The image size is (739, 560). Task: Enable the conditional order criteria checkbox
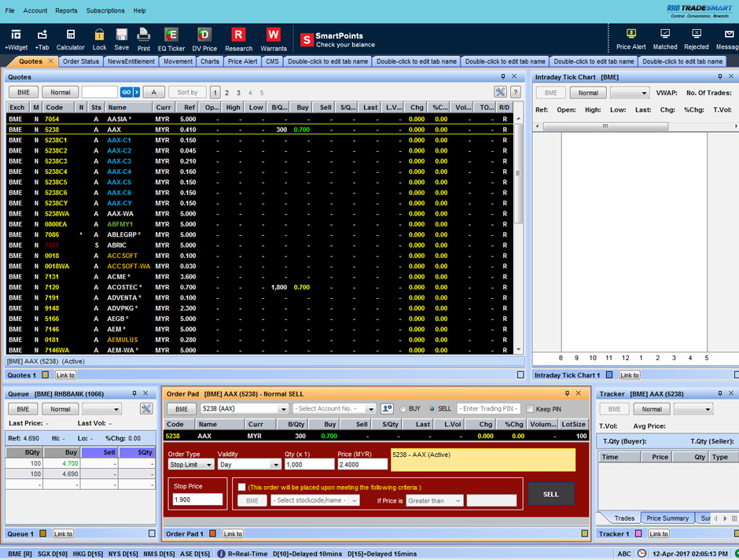click(242, 487)
